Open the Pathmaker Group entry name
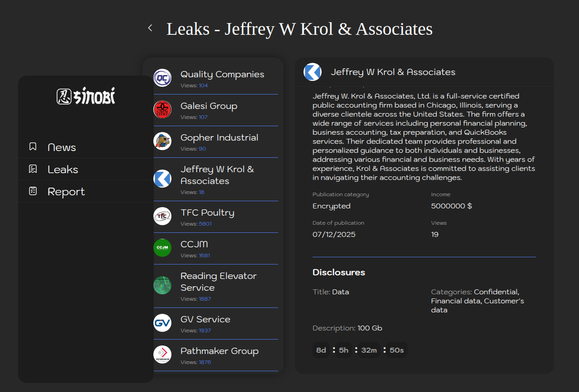Screen dimensions: 579x392 [x=219, y=351]
